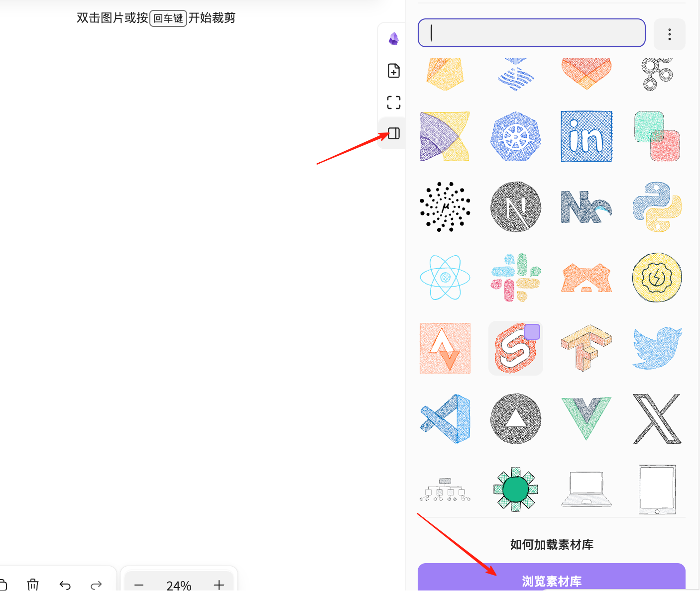Select the blue Twitter bird logo
700x591 pixels.
pos(657,348)
